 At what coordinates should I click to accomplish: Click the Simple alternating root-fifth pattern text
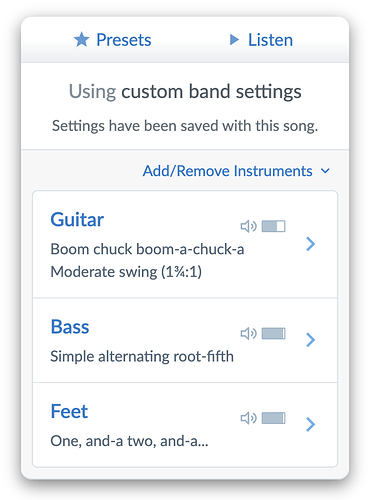pyautogui.click(x=142, y=356)
